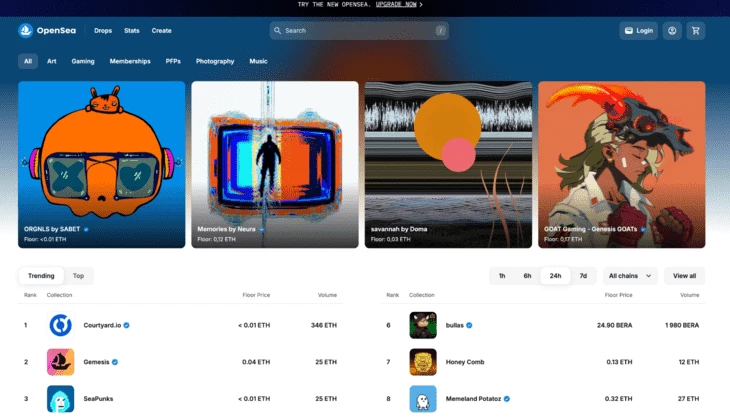This screenshot has width=730, height=418.
Task: Open the All chains dropdown
Action: [630, 276]
